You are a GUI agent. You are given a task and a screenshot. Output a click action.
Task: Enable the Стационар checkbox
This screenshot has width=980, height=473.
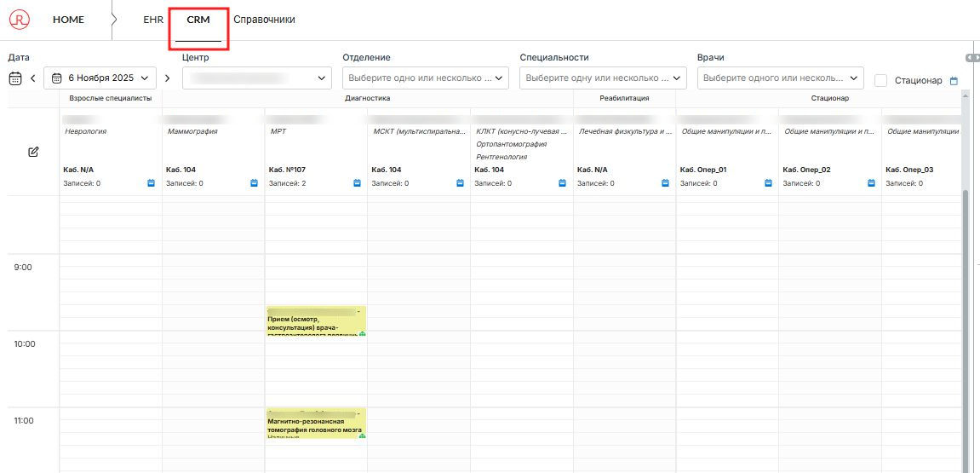click(x=881, y=80)
